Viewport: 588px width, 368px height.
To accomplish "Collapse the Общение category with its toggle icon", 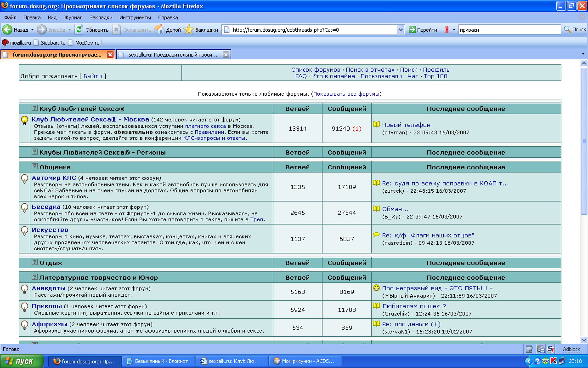I will (34, 167).
